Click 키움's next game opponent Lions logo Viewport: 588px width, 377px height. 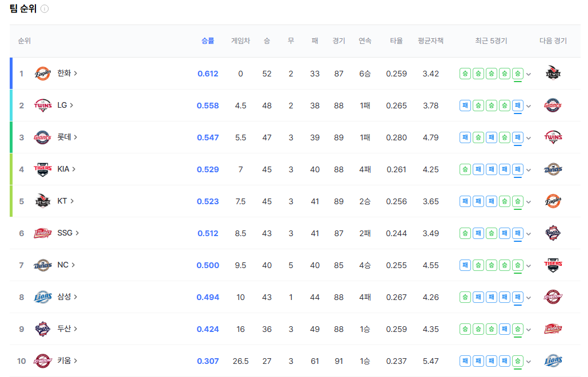(553, 361)
